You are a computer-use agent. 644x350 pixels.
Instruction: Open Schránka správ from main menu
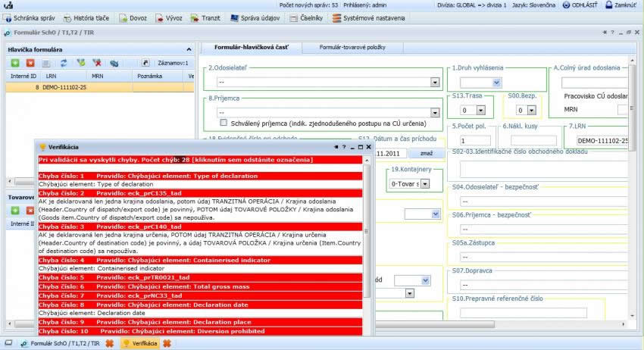coord(30,18)
